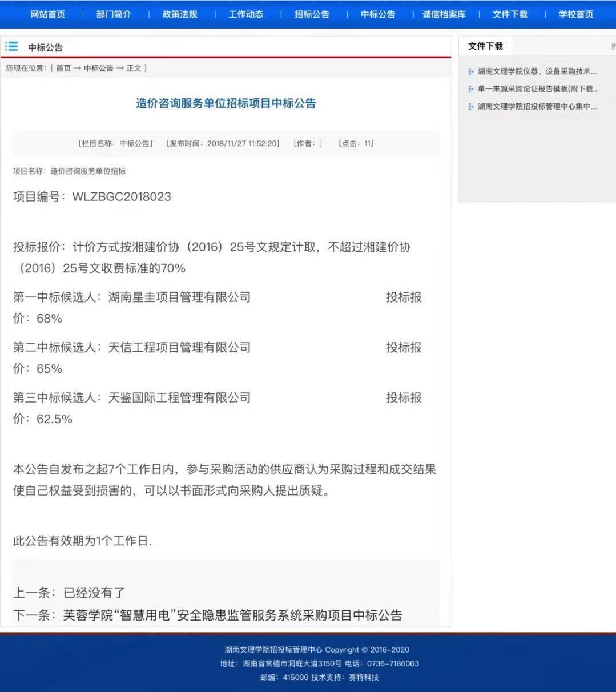Open the 网站首页 nav item
The image size is (616, 692).
[47, 14]
